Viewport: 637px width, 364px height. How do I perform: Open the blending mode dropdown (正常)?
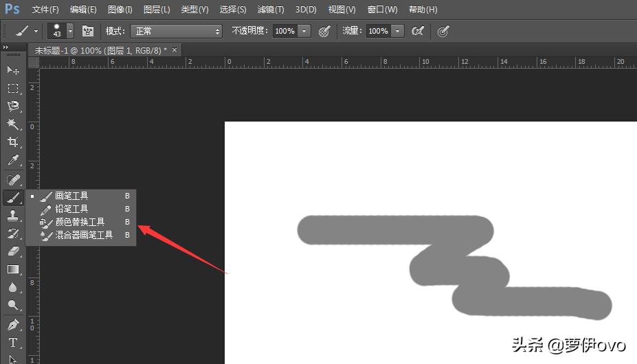coord(177,31)
